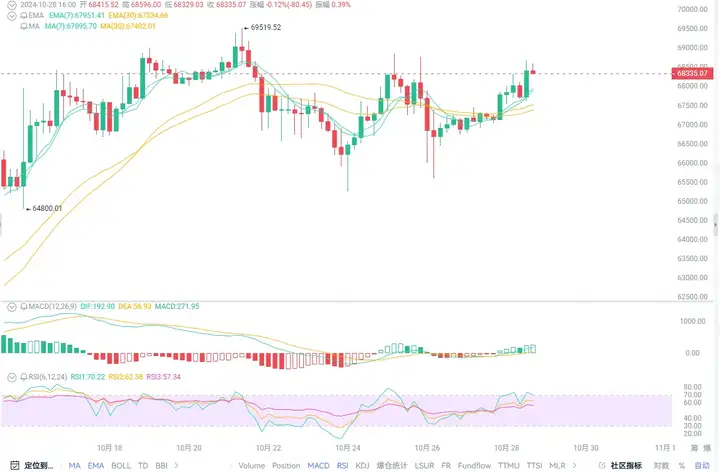Click the 10月 18 date label

coord(110,448)
